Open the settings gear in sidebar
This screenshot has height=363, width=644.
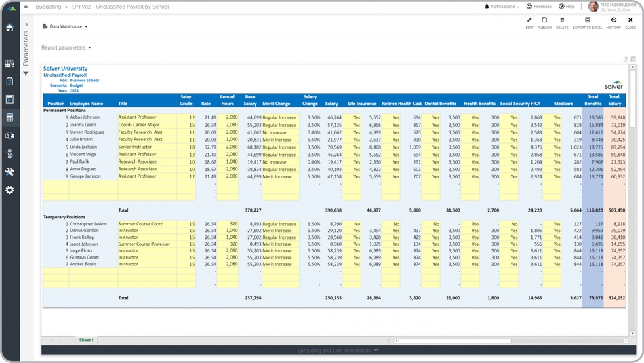[x=9, y=190]
